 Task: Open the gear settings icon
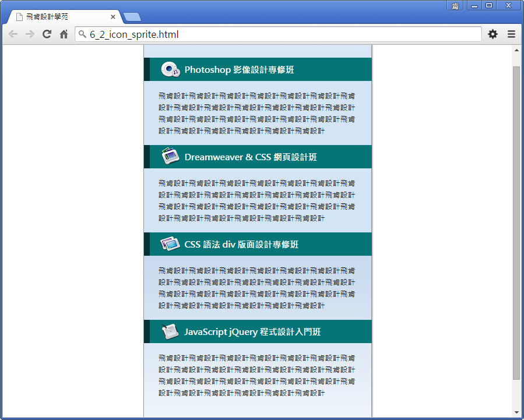[493, 34]
